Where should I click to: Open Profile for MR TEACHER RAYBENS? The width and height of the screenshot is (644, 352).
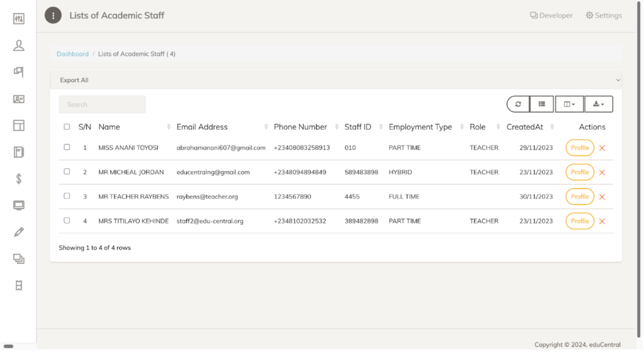point(579,197)
